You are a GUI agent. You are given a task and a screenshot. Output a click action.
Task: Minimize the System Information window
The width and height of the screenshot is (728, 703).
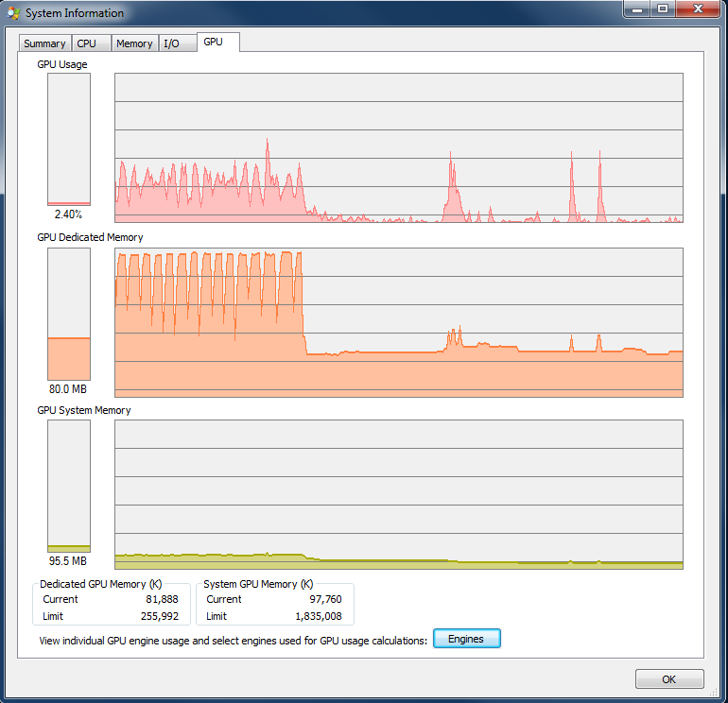tap(637, 9)
